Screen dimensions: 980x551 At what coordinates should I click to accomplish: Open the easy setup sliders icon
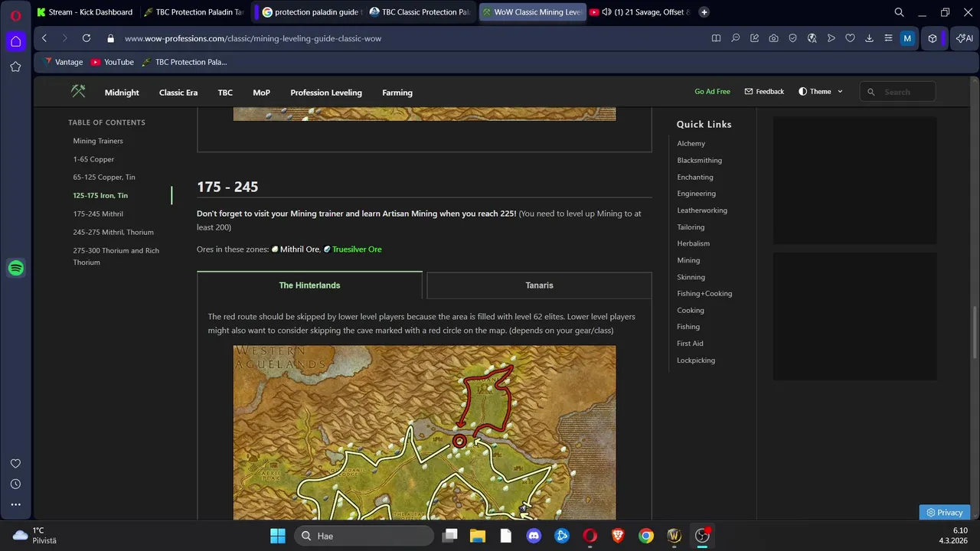pyautogui.click(x=888, y=38)
